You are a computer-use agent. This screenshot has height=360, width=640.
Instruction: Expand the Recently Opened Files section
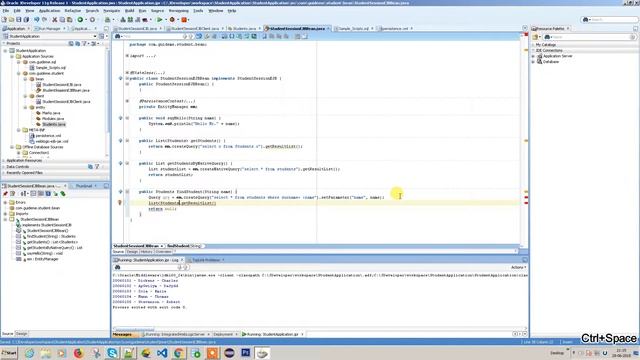[x=4, y=173]
